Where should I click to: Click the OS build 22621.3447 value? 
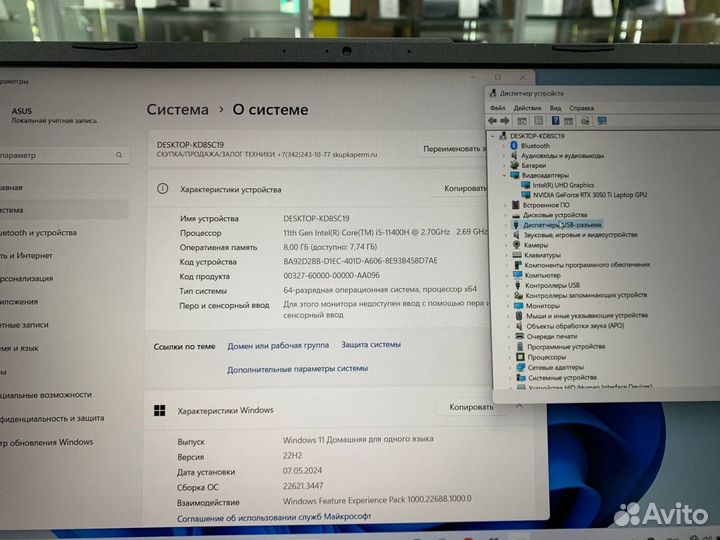click(303, 486)
